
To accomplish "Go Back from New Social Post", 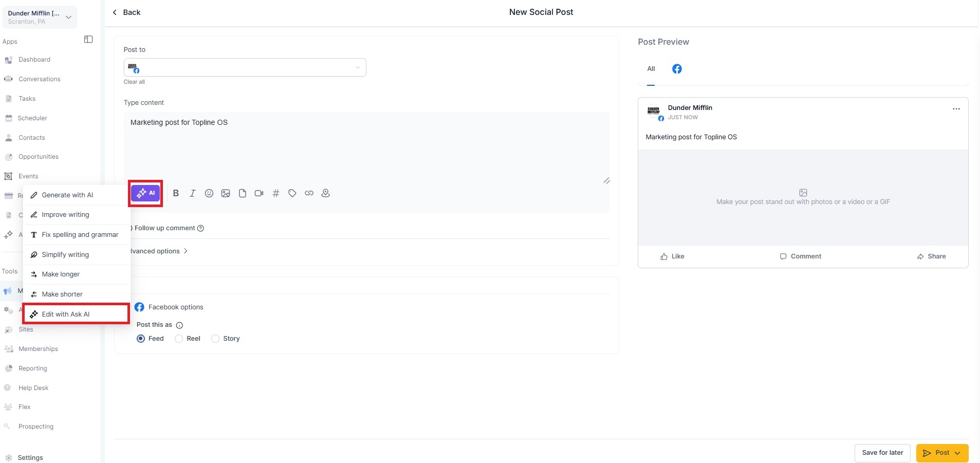I will tap(126, 12).
